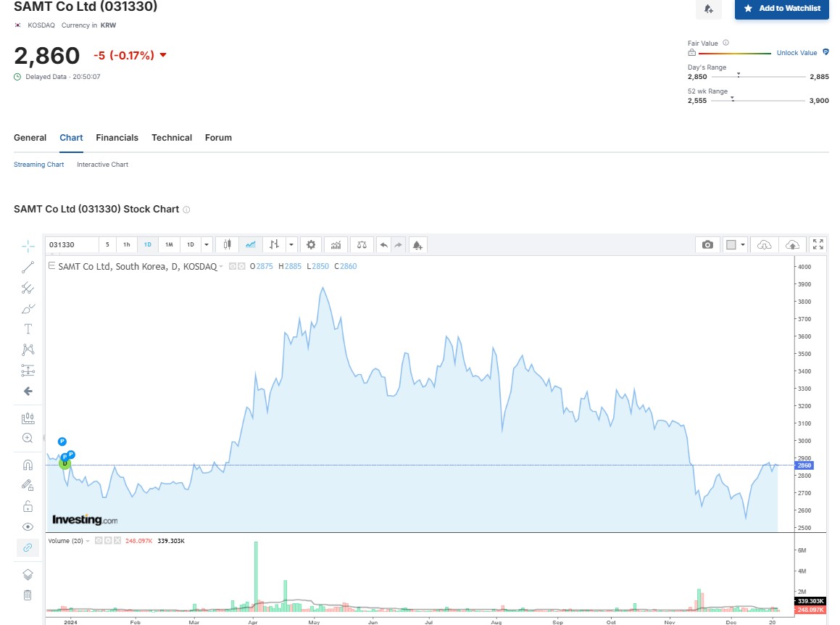Show the object tree layers icon
840x625 pixels.
pos(28,575)
